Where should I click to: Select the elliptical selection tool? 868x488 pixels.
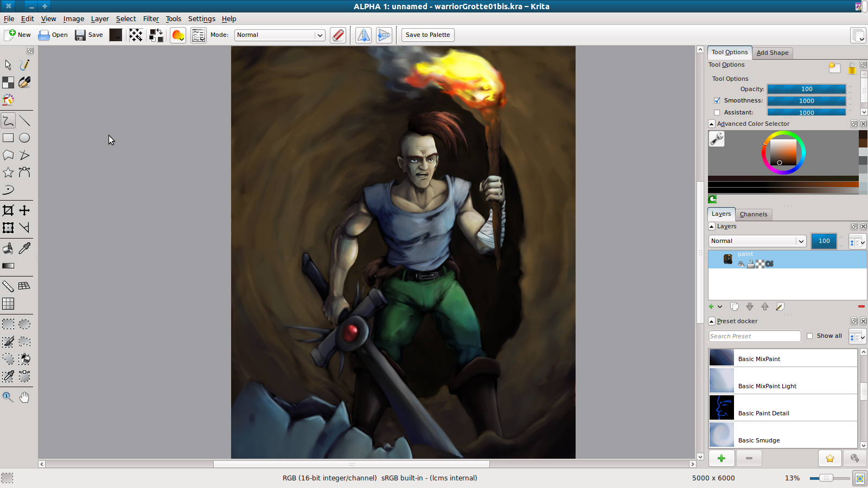click(x=24, y=324)
